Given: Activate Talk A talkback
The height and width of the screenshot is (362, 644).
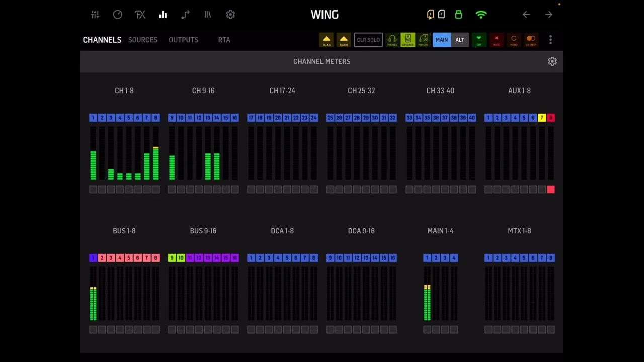Looking at the screenshot, I should tap(327, 40).
